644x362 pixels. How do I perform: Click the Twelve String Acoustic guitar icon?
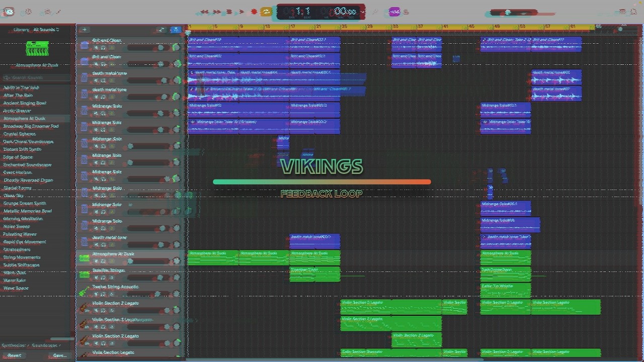[x=84, y=291]
